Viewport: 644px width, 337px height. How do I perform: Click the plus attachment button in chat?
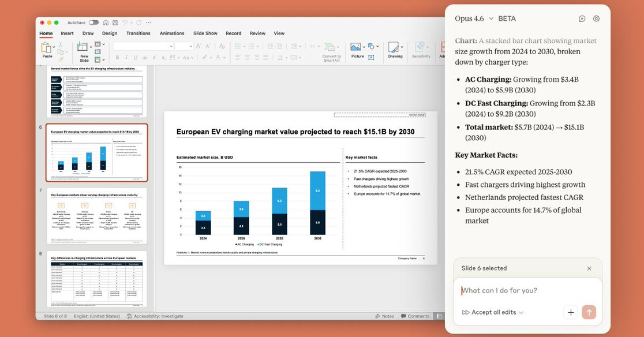(571, 312)
